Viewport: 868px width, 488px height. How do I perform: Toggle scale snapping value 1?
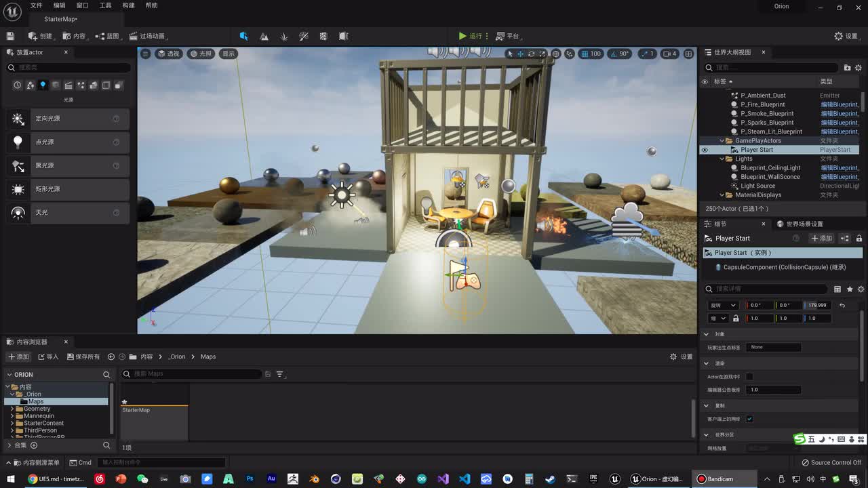(647, 54)
